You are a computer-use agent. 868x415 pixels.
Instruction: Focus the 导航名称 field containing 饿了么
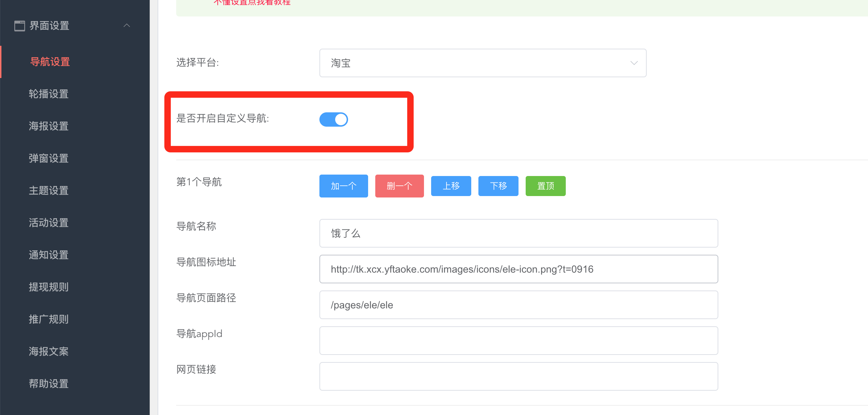click(x=519, y=233)
